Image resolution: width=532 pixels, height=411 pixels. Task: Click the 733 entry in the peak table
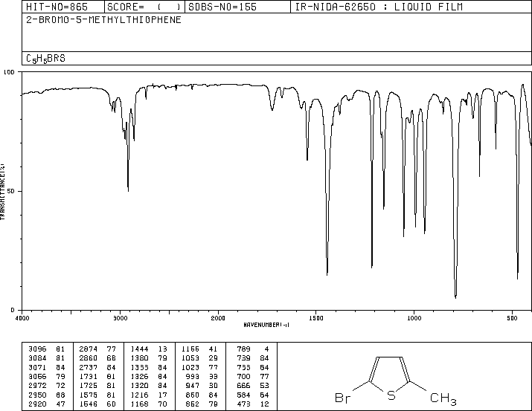[x=243, y=367]
